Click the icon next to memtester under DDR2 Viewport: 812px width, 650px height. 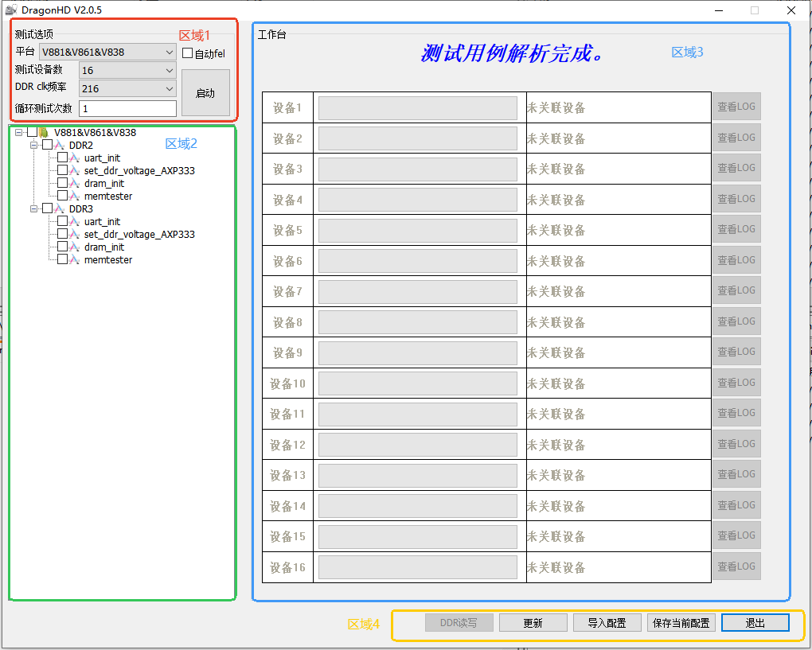73,196
